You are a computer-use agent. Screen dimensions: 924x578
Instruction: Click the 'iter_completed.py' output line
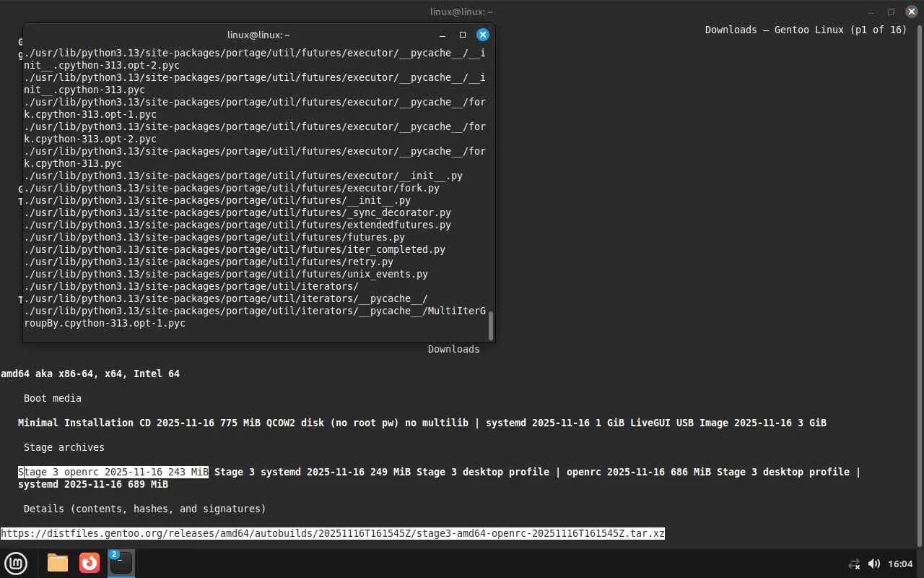[x=235, y=249]
